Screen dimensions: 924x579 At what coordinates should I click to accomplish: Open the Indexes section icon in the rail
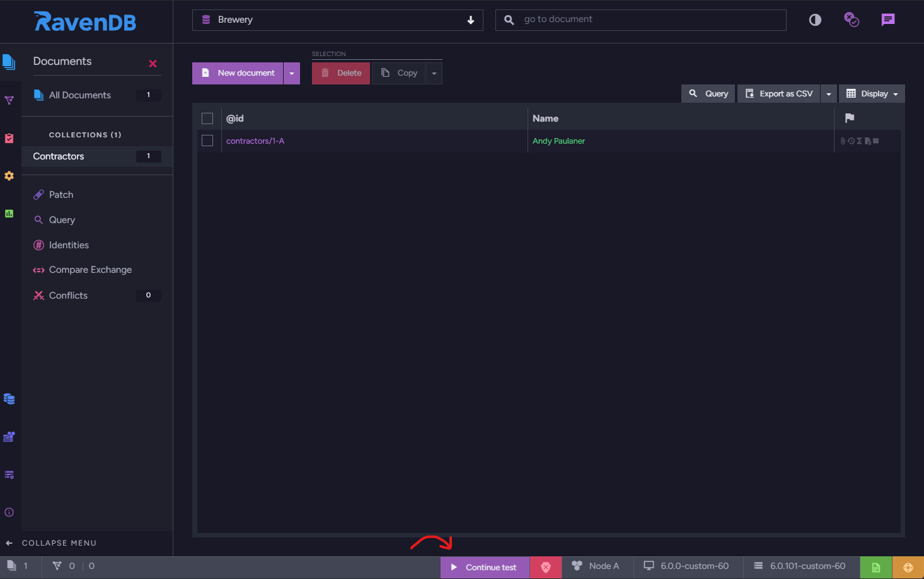click(x=9, y=100)
